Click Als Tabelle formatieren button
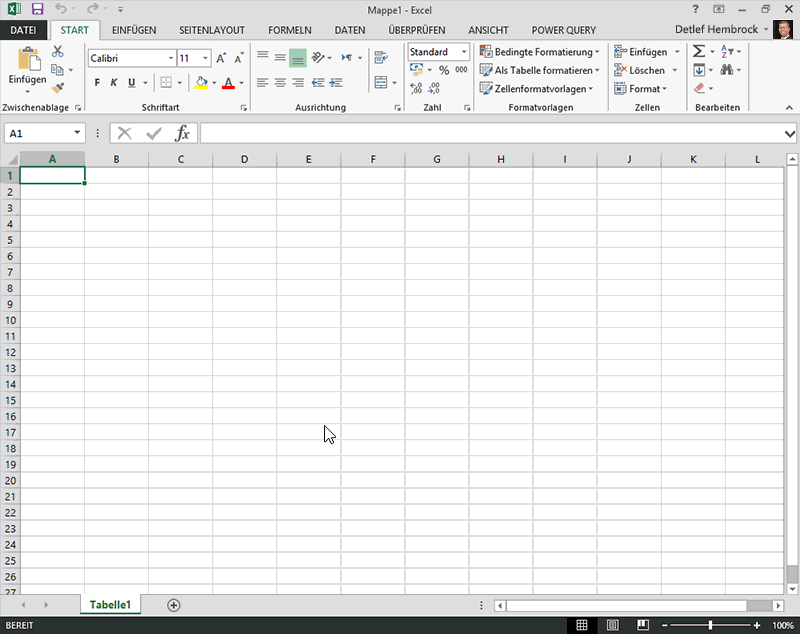 click(539, 71)
